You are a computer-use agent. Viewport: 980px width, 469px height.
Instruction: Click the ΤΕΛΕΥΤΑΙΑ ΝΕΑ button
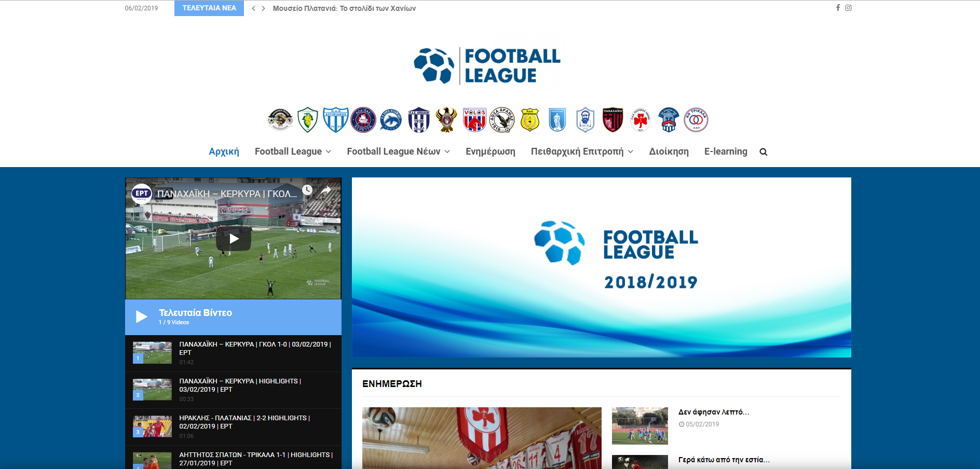tap(209, 8)
